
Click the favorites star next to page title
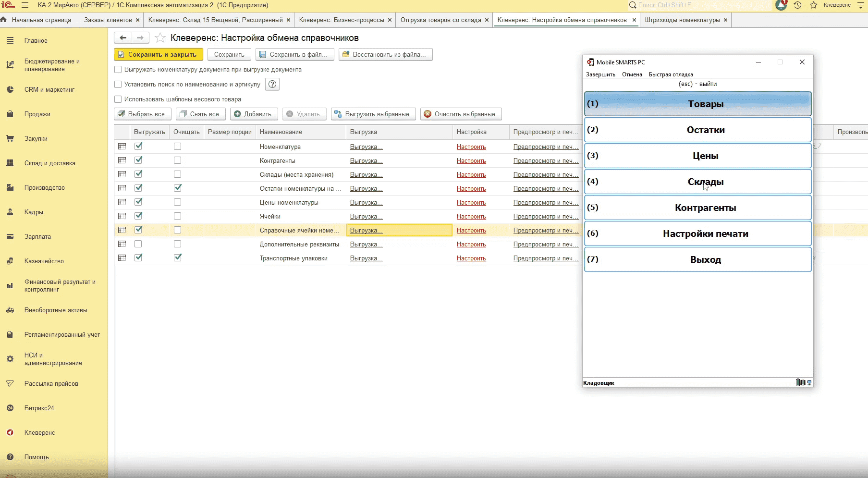point(160,38)
